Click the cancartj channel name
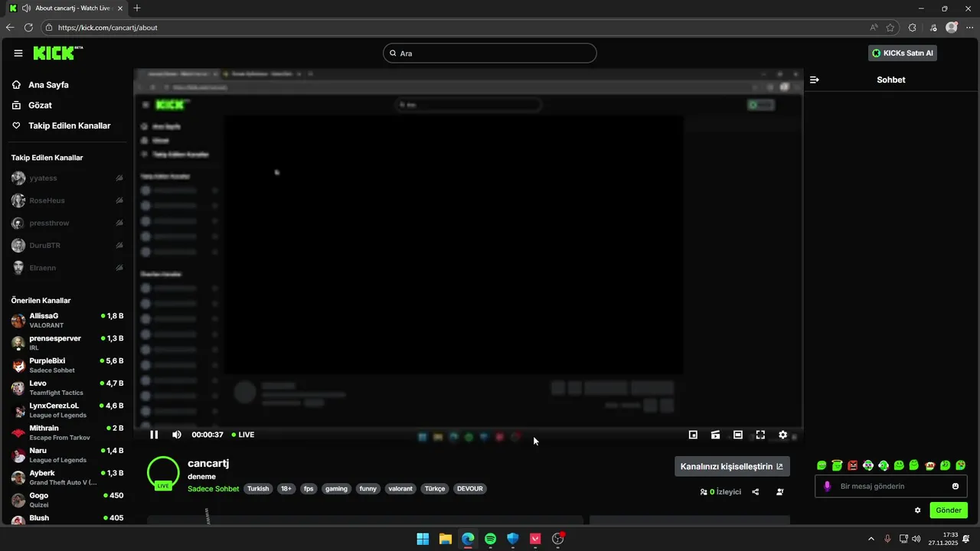The image size is (980, 551). click(x=208, y=464)
